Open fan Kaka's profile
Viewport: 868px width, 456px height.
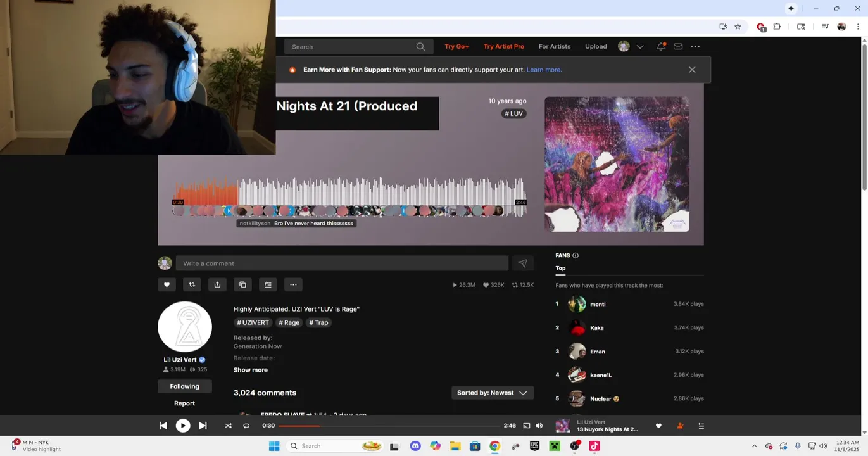(596, 328)
